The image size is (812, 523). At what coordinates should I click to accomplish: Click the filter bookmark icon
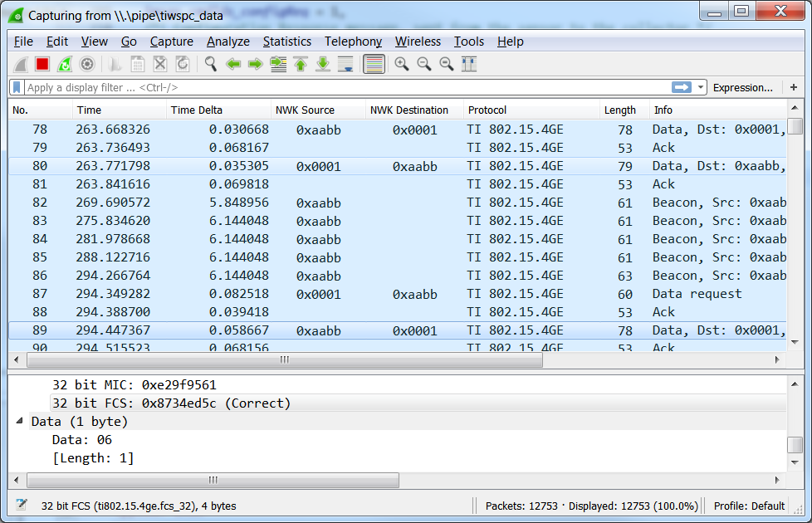pyautogui.click(x=17, y=87)
